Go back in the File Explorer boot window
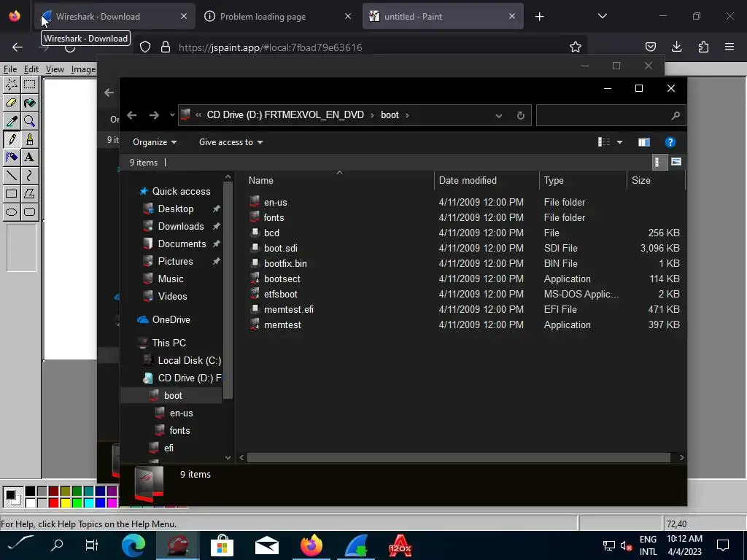The width and height of the screenshot is (747, 560). [x=132, y=115]
